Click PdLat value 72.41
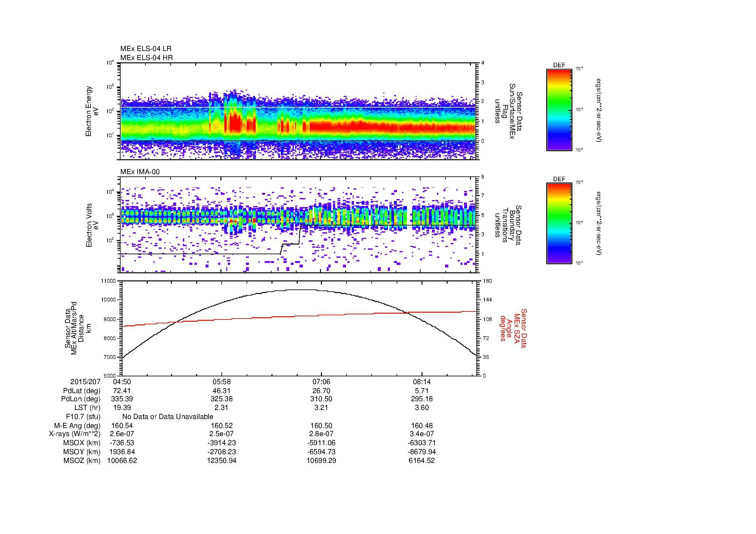Viewport: 756px width, 534px height. tap(122, 391)
